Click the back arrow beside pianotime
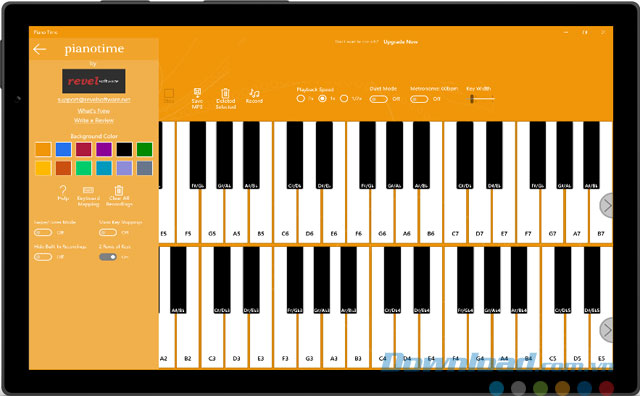Screen dimensions: 640x396 (40, 49)
